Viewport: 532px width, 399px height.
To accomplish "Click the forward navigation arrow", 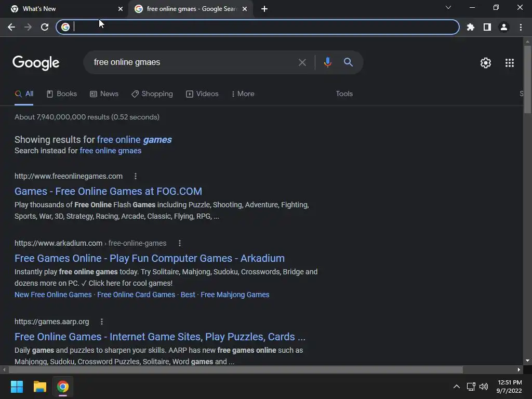I will (28, 27).
